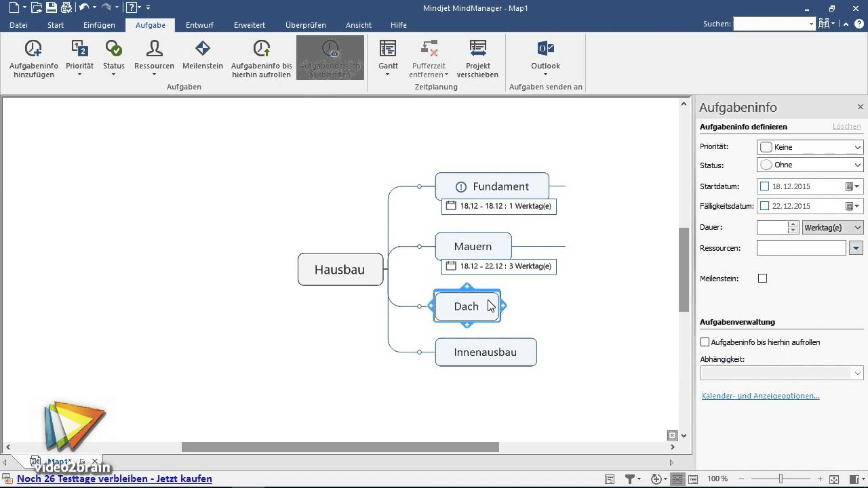
Task: Click the Ressourcen ribbon button
Action: 154,58
